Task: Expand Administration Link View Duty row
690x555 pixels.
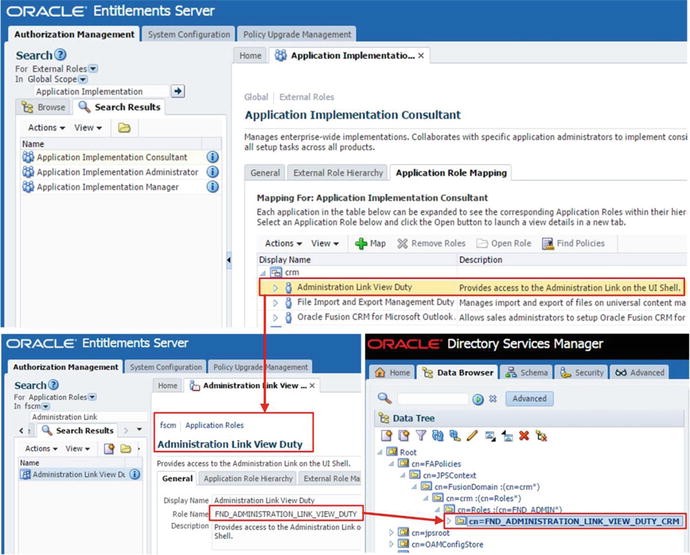Action: [x=275, y=288]
